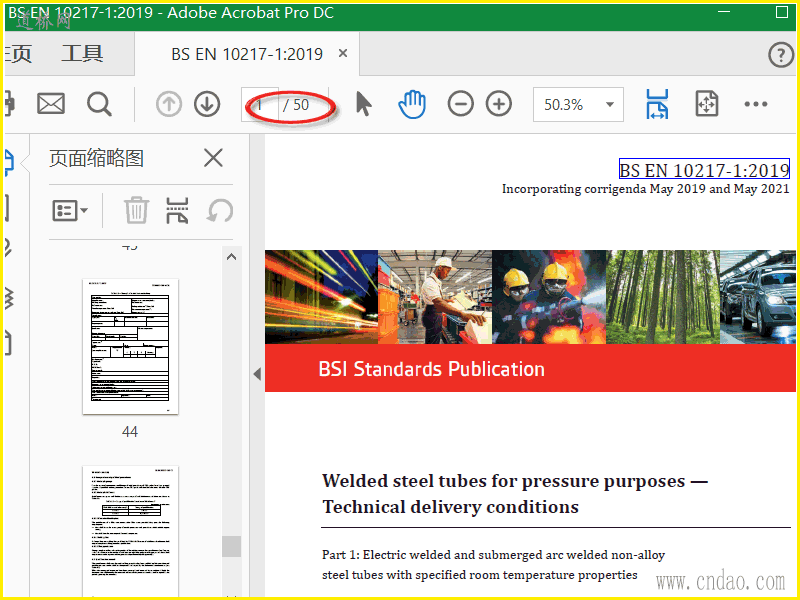Click the Part 1: Electric welded subtitle text
The width and height of the screenshot is (800, 600).
pos(493,564)
